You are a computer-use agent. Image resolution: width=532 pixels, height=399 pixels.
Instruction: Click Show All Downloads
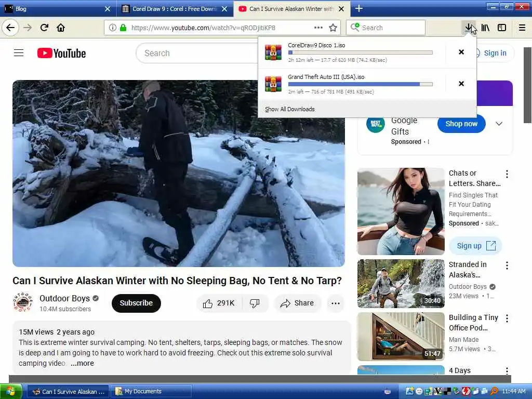click(290, 109)
